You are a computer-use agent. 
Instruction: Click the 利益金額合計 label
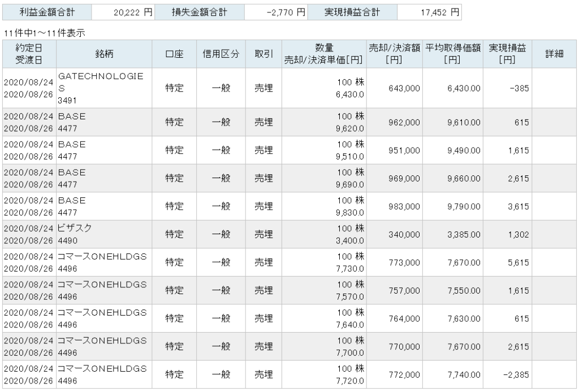coord(47,12)
